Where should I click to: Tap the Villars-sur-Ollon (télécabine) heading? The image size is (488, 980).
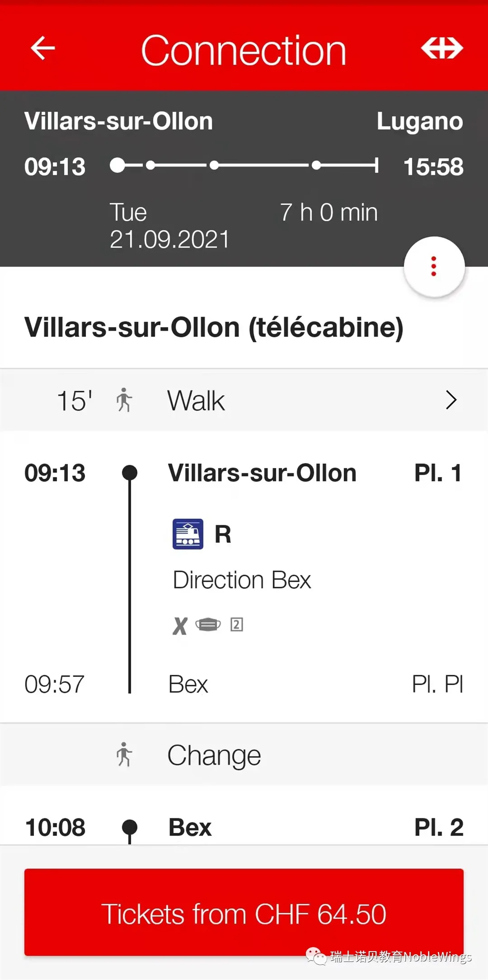pyautogui.click(x=214, y=327)
